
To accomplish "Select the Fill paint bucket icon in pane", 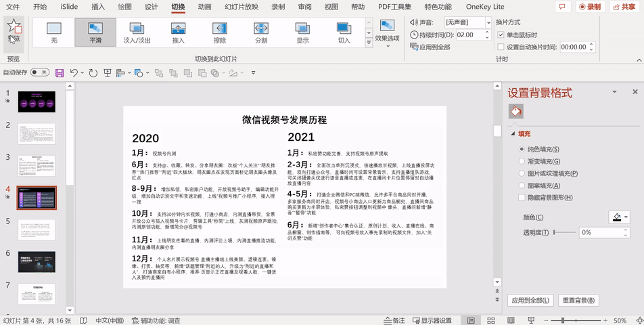I will (x=516, y=111).
